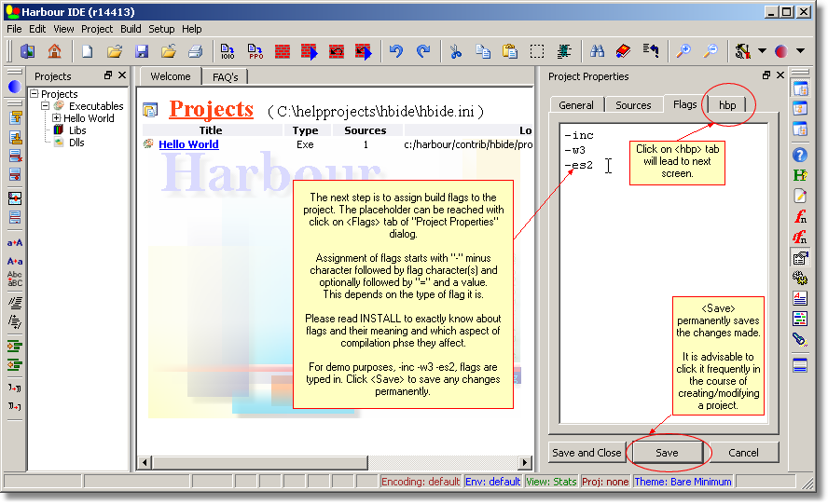Click the Save floppy disk toolbar icon
Screen dimensions: 828x504
click(142, 51)
